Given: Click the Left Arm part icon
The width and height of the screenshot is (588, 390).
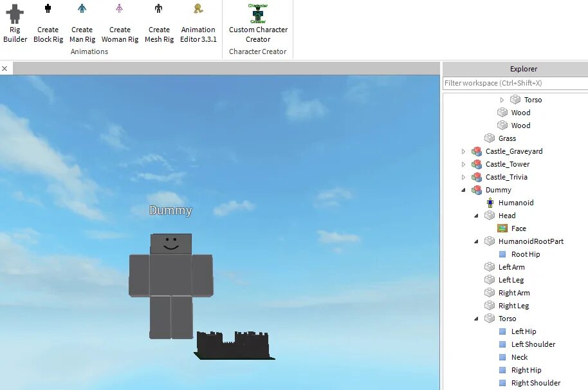Looking at the screenshot, I should [490, 267].
